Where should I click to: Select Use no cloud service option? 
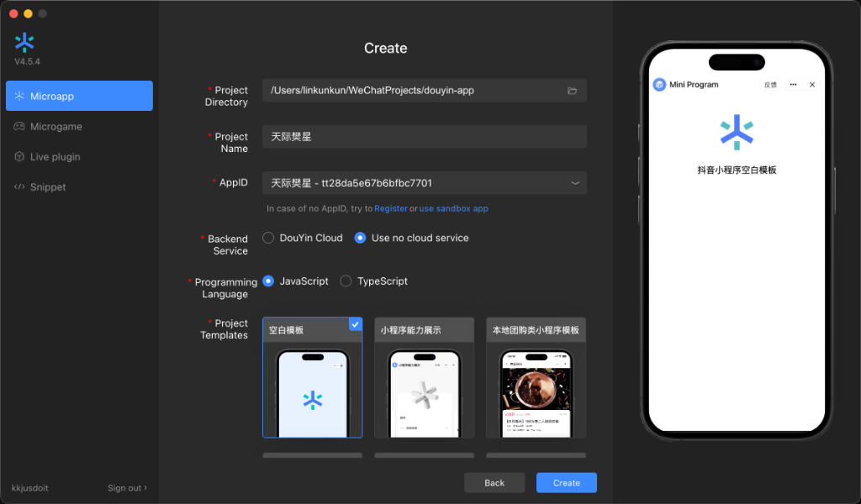coord(412,238)
